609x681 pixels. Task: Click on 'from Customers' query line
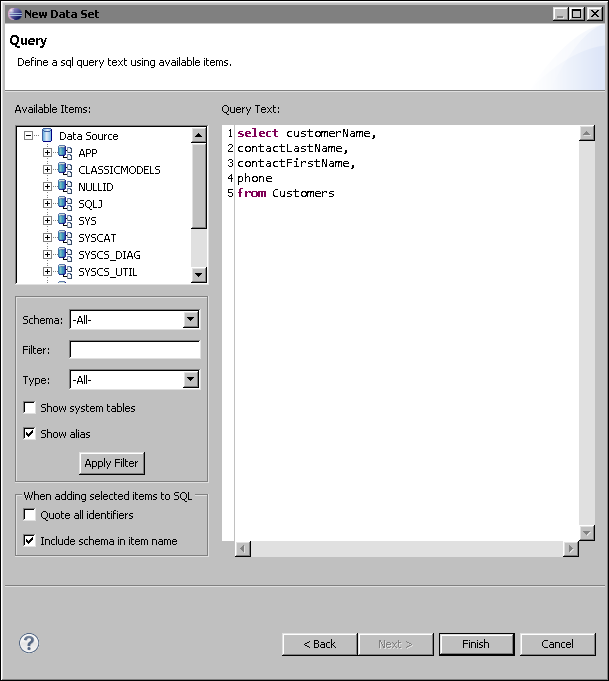tap(286, 193)
